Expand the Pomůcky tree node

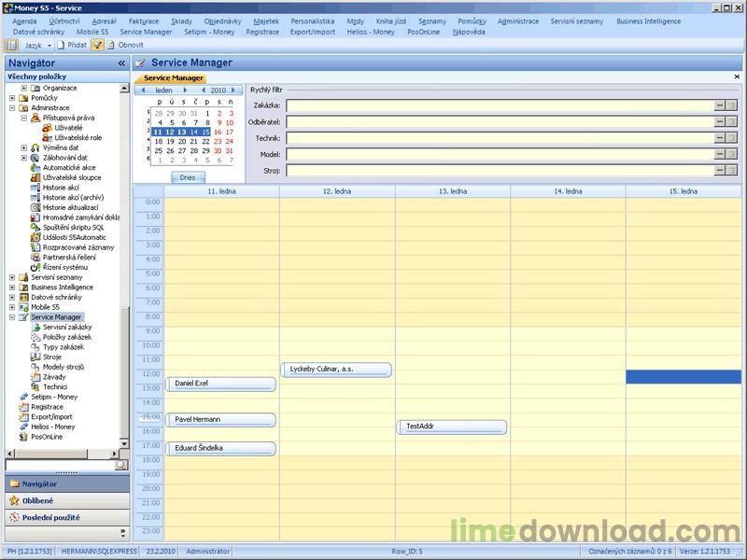coord(12,98)
